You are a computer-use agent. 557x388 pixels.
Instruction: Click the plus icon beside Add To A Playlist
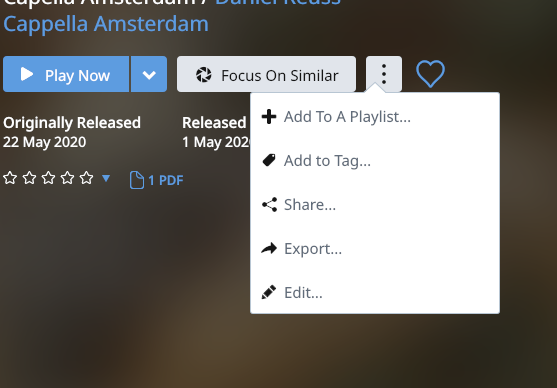tap(269, 117)
